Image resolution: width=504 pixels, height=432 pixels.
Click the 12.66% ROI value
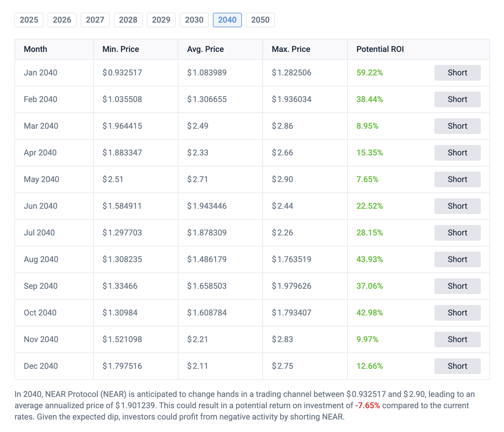370,366
